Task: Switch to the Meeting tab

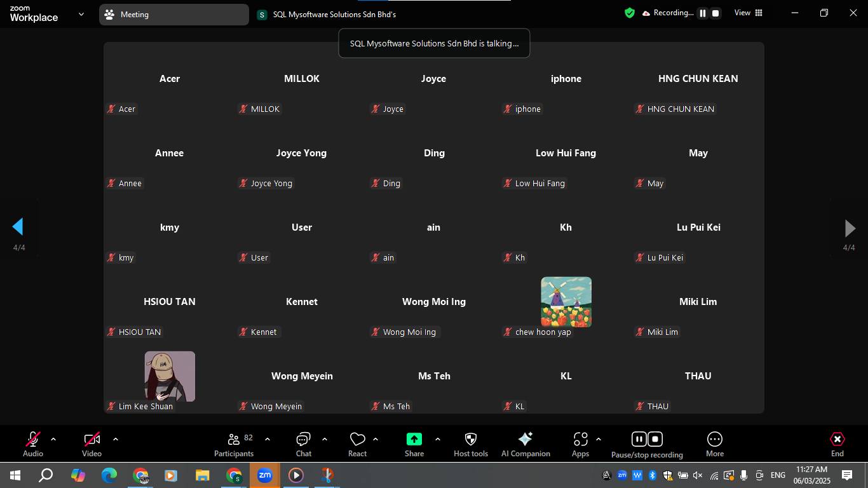Action: click(173, 14)
